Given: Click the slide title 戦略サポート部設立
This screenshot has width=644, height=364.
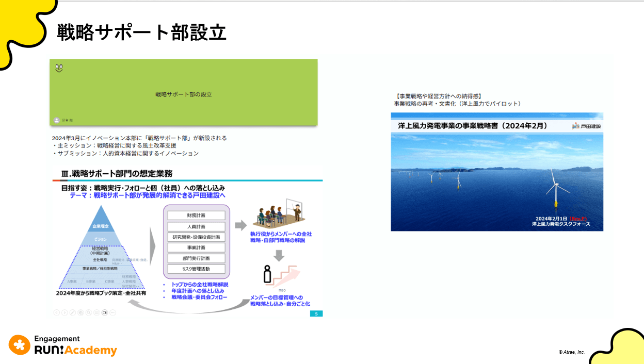Looking at the screenshot, I should pyautogui.click(x=141, y=32).
